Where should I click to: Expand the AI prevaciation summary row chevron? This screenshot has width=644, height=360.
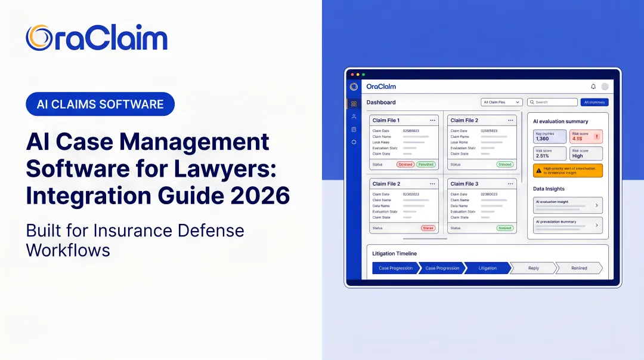click(x=597, y=225)
